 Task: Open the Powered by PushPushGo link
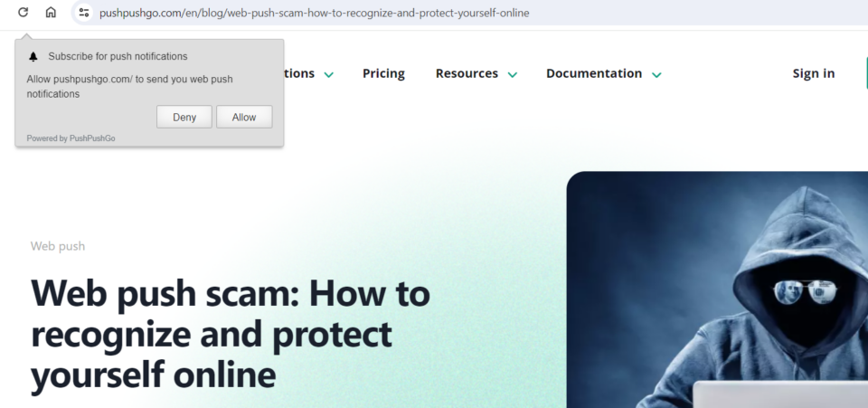point(71,138)
